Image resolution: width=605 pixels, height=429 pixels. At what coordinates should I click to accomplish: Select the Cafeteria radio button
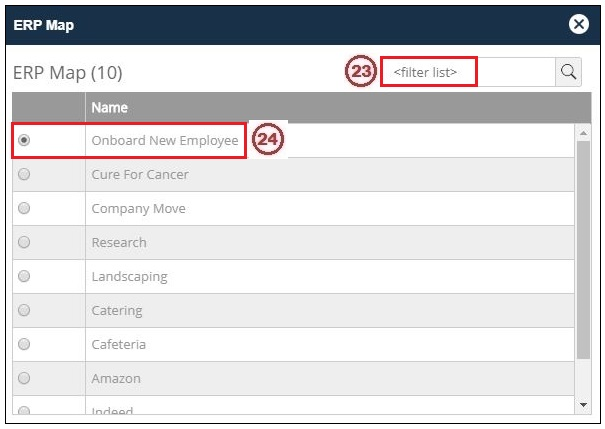tap(24, 345)
